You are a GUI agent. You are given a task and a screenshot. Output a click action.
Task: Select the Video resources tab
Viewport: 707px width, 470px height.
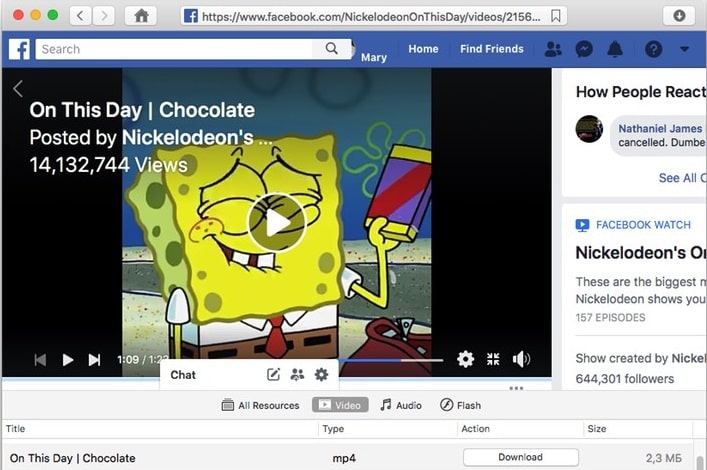(340, 405)
